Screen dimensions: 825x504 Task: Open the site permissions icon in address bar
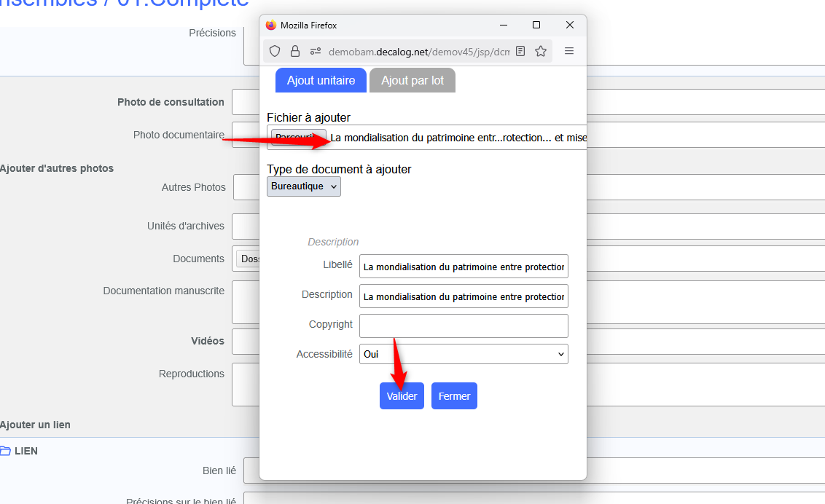click(x=316, y=51)
